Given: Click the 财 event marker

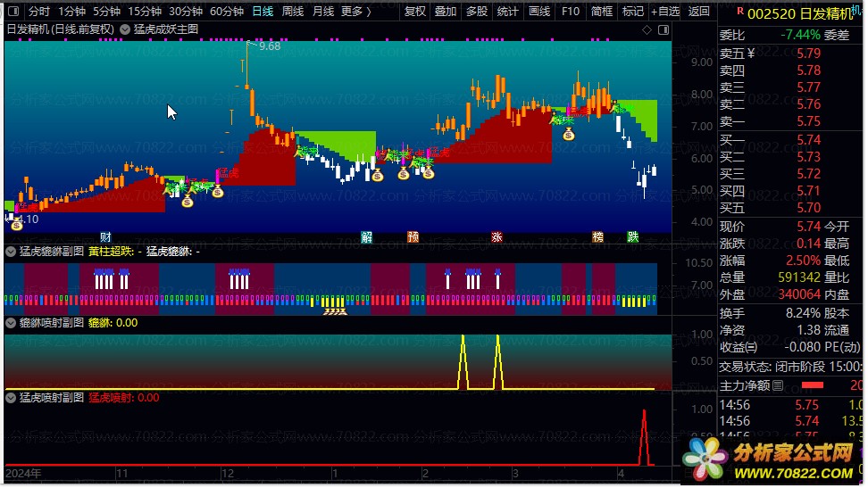Looking at the screenshot, I should click(105, 237).
